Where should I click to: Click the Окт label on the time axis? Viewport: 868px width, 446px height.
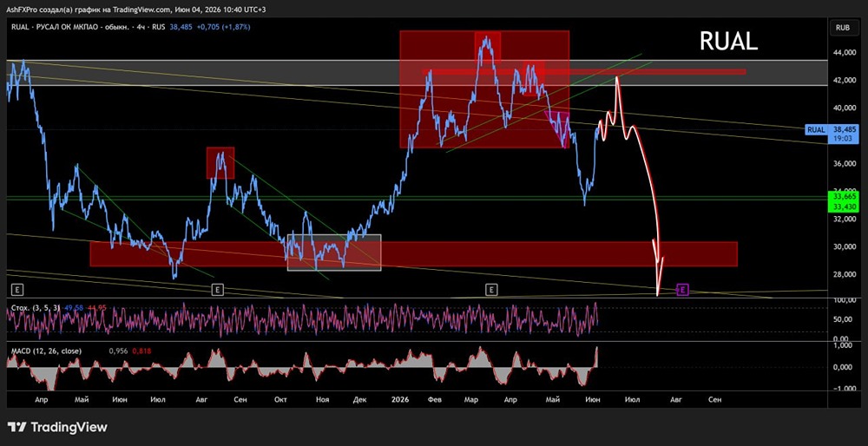[x=280, y=398]
